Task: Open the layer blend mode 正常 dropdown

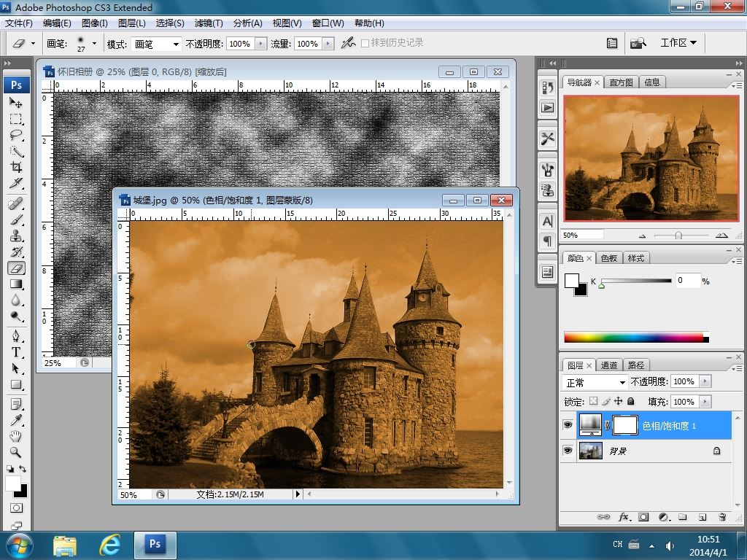Action: [x=596, y=382]
